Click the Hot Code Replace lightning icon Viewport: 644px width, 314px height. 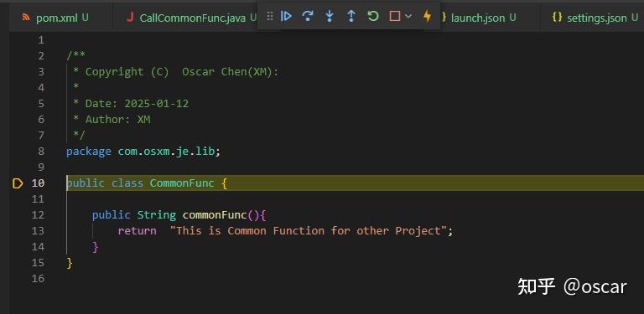[427, 16]
